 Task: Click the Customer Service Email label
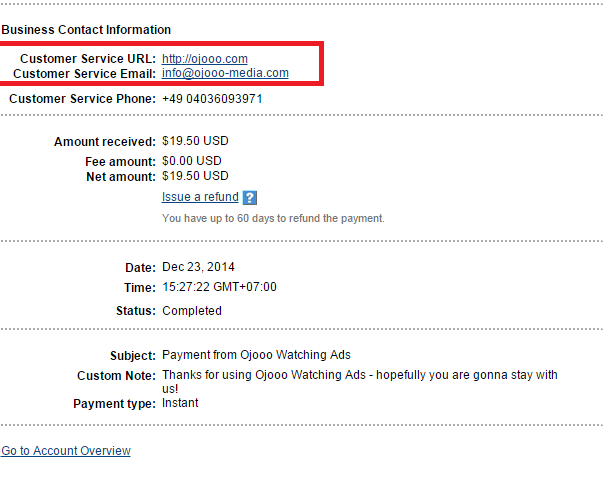[84, 73]
